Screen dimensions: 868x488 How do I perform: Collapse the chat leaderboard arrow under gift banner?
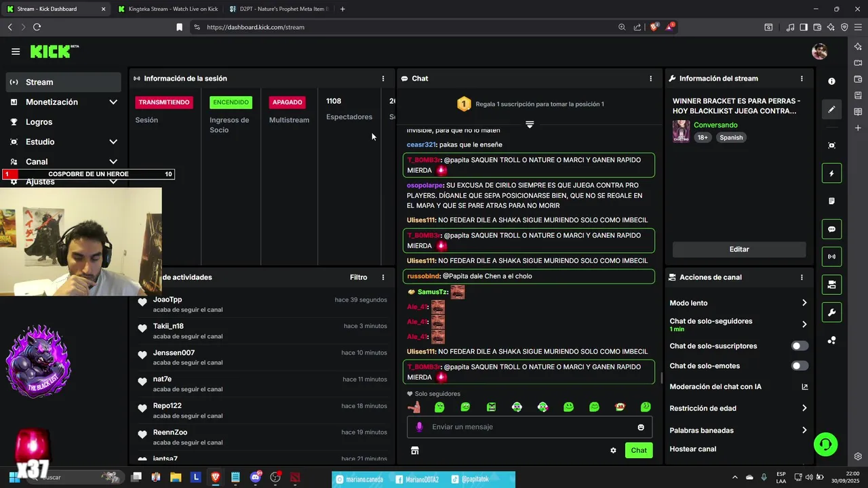click(530, 125)
